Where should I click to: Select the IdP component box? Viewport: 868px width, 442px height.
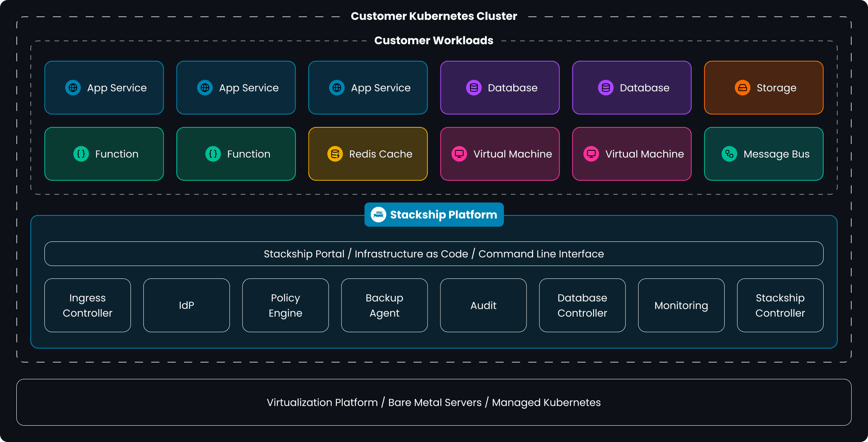tap(187, 305)
